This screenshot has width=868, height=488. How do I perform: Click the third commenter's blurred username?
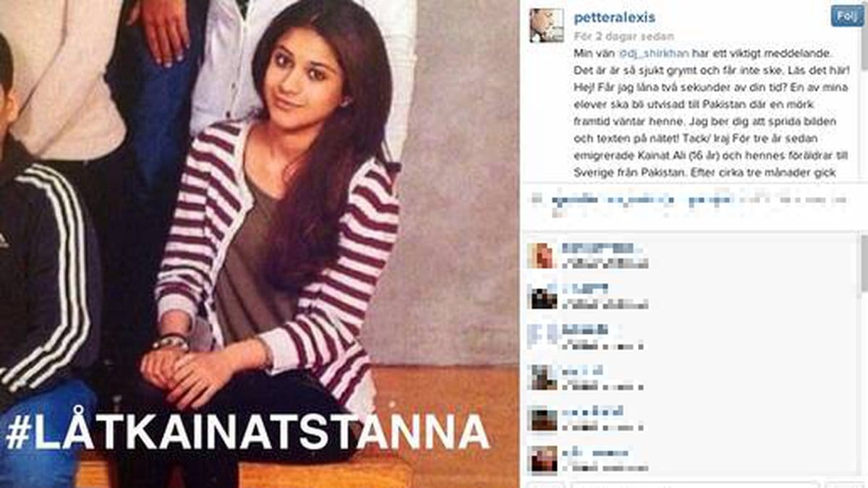[x=586, y=329]
